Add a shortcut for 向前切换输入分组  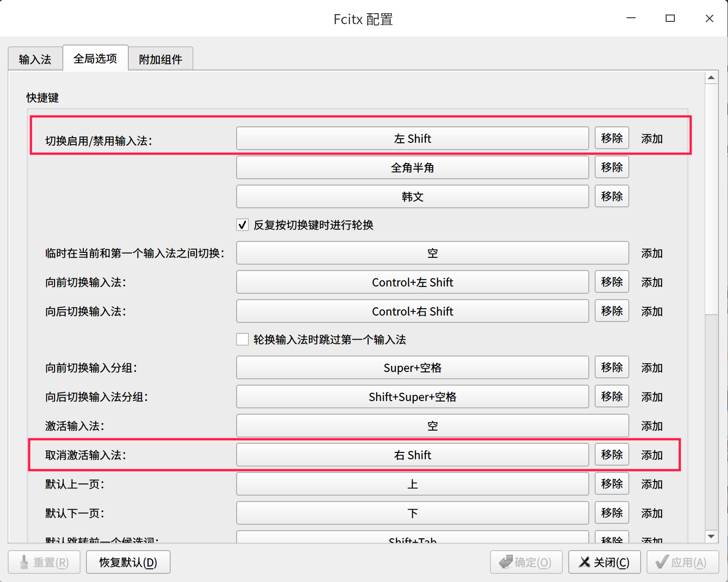pos(652,368)
